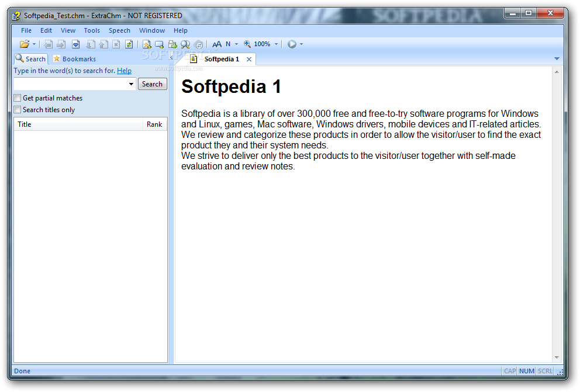Click the printer with green plus icon
This screenshot has height=392, width=580.
(x=172, y=44)
